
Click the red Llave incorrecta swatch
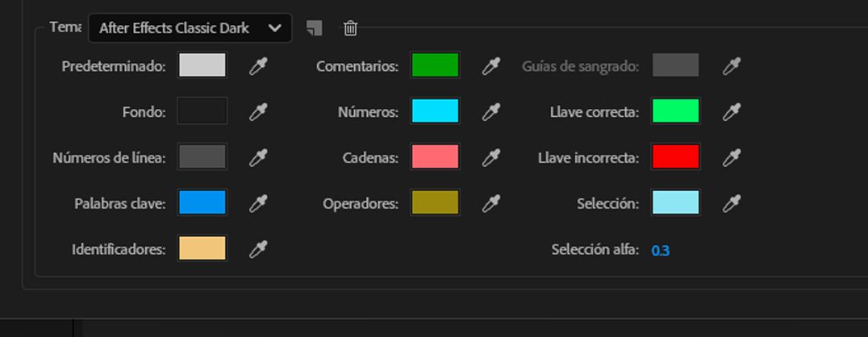[x=675, y=158]
